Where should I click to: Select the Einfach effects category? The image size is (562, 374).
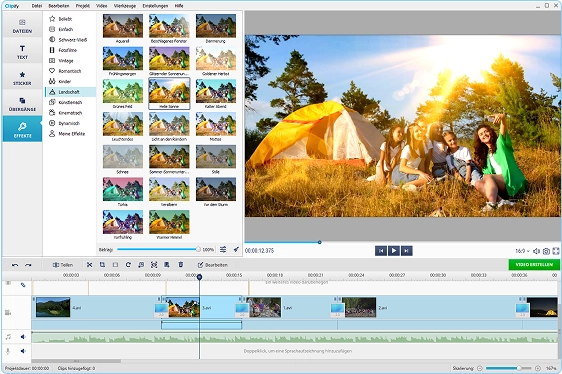coord(70,29)
